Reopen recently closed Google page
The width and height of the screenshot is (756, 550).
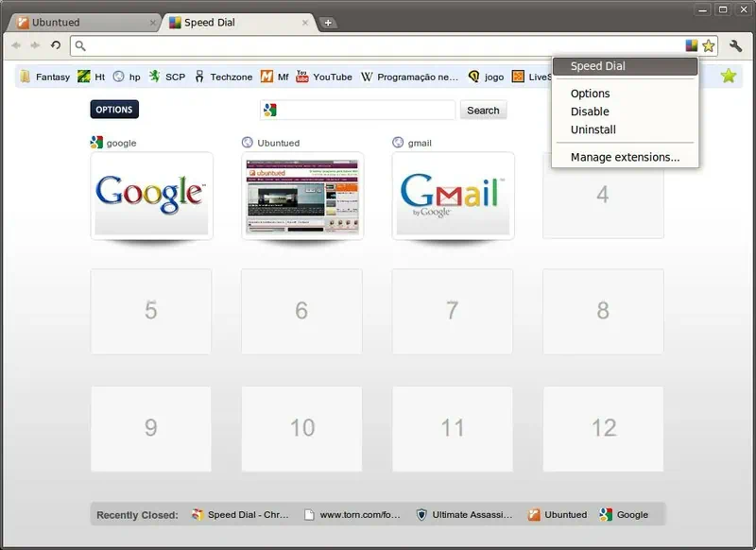point(624,515)
